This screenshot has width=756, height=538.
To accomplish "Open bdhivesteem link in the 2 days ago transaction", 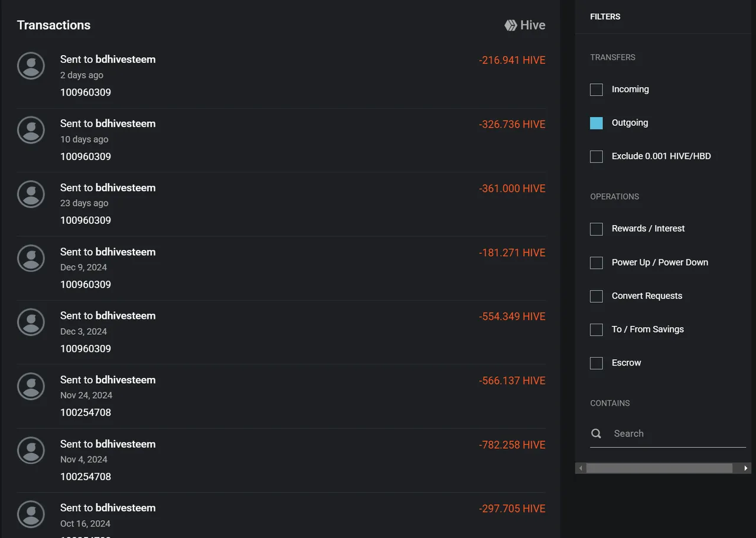I will 126,59.
